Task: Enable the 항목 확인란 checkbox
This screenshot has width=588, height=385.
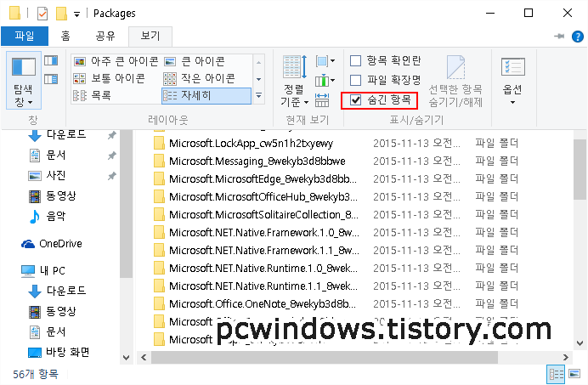Action: tap(355, 60)
